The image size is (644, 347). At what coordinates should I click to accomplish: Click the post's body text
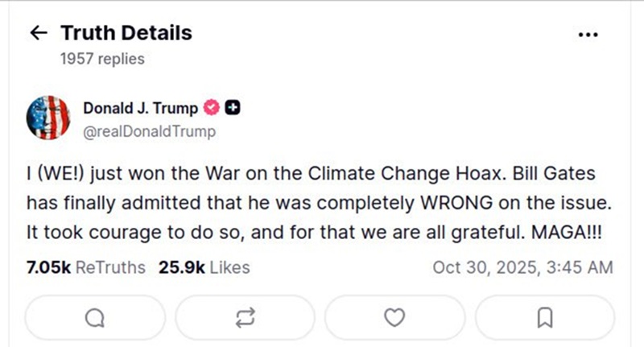tap(314, 201)
